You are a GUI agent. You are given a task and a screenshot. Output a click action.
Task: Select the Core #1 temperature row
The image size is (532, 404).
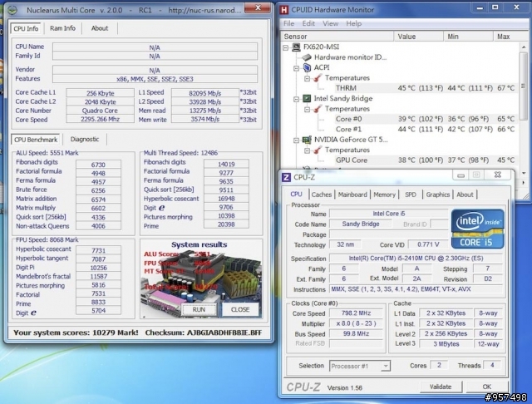pyautogui.click(x=426, y=129)
